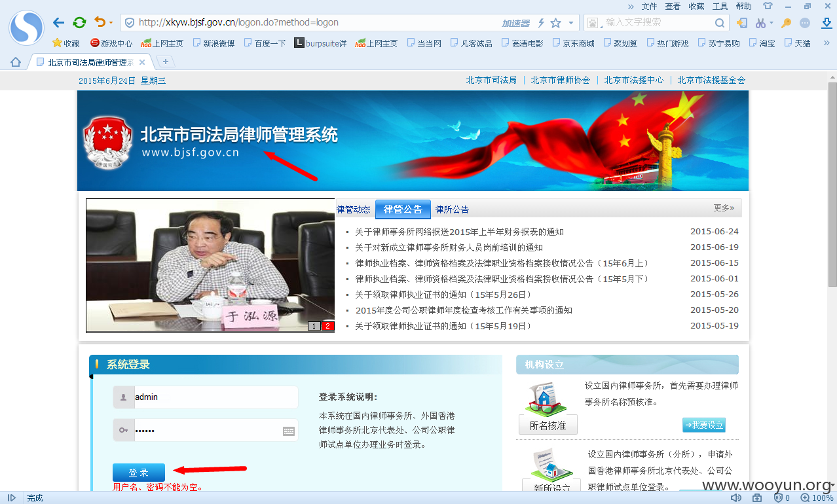Click the 输入文字搜索 search box
The height and width of the screenshot is (504, 837).
pyautogui.click(x=657, y=22)
